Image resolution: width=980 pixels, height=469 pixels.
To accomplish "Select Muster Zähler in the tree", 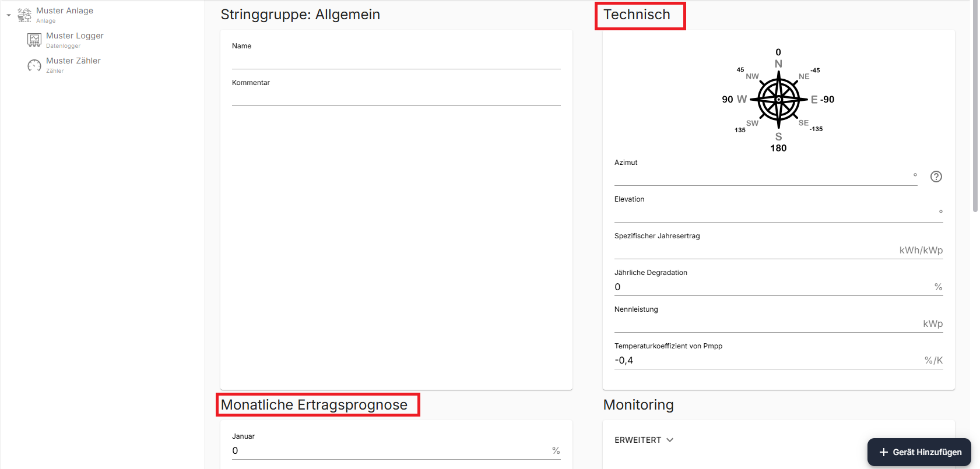I will [x=73, y=61].
